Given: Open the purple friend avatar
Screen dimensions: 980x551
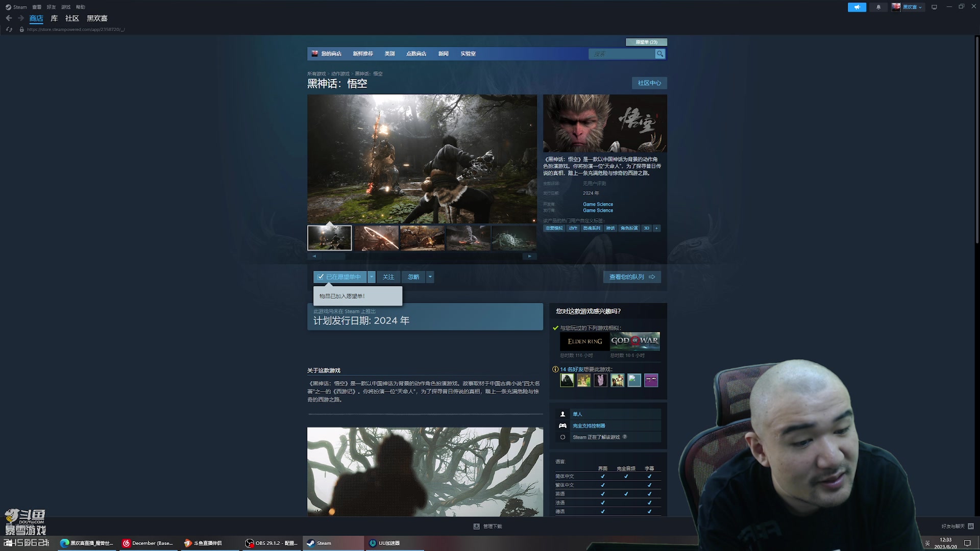Looking at the screenshot, I should 651,380.
